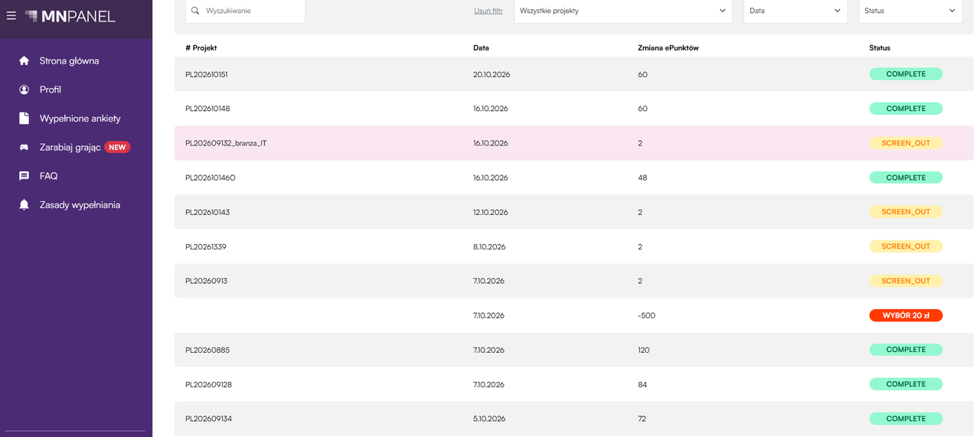Click date 20.10.2026 in first row

tap(492, 74)
